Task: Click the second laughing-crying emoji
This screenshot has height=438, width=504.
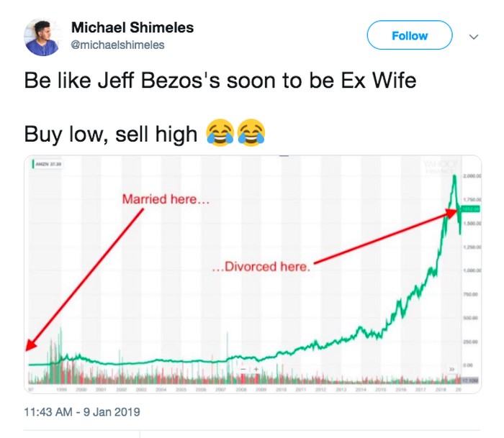Action: pyautogui.click(x=249, y=132)
